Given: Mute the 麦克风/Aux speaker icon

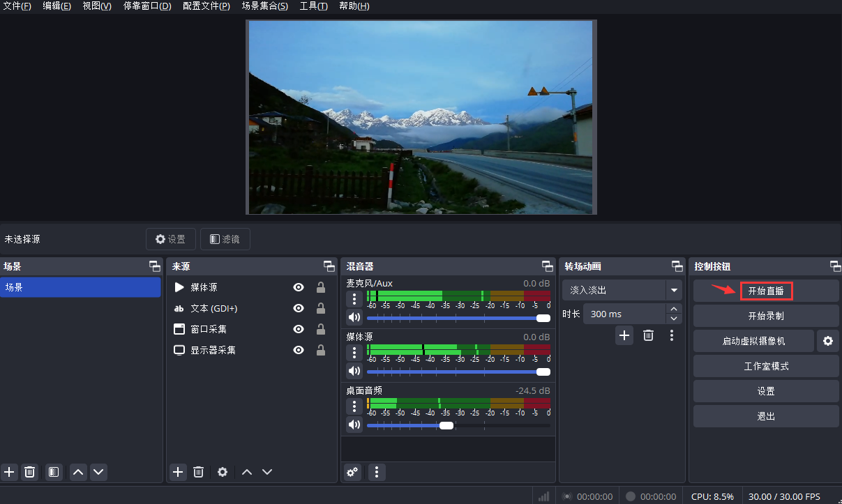Looking at the screenshot, I should point(354,318).
